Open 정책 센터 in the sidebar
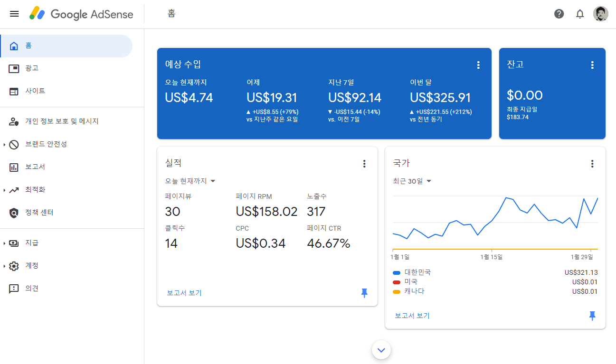Screen dimensions: 616x364 point(66,213)
